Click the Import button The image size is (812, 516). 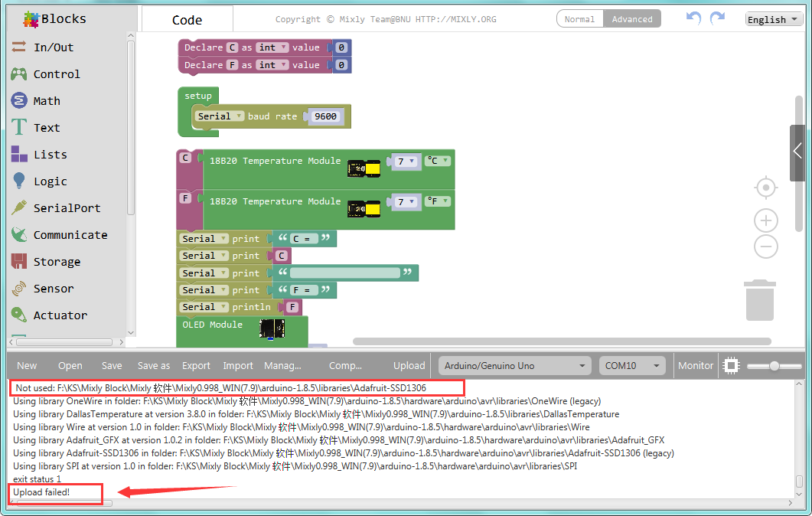[x=238, y=366]
